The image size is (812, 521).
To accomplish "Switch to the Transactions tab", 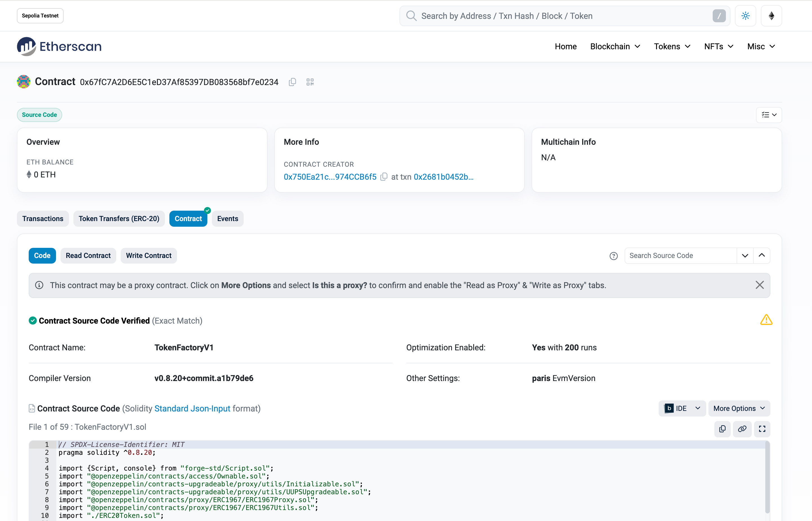I will 43,219.
